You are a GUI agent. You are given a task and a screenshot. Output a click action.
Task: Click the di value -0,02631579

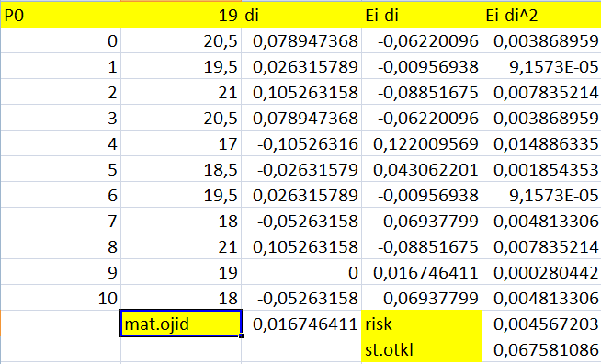301,169
